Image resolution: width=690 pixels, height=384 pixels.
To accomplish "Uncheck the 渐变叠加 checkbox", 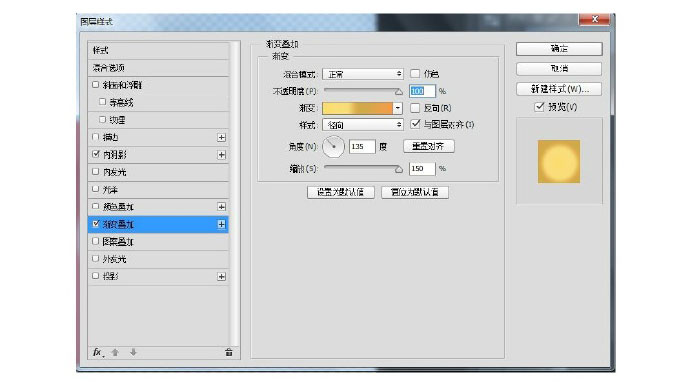I will coord(95,224).
